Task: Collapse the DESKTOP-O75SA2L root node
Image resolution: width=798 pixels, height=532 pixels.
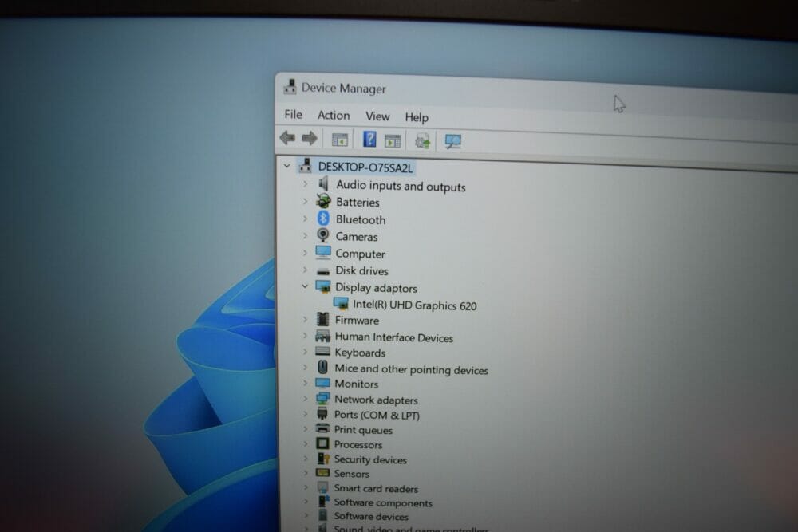Action: (x=287, y=165)
